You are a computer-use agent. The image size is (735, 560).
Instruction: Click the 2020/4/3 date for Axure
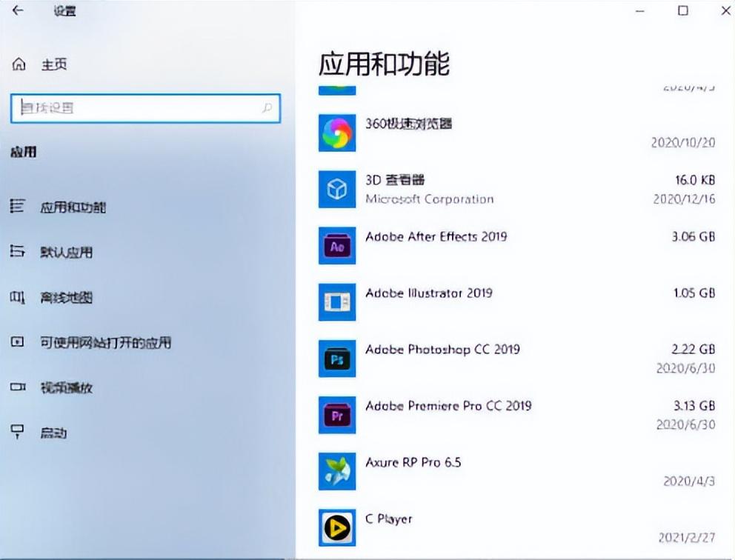[x=689, y=481]
